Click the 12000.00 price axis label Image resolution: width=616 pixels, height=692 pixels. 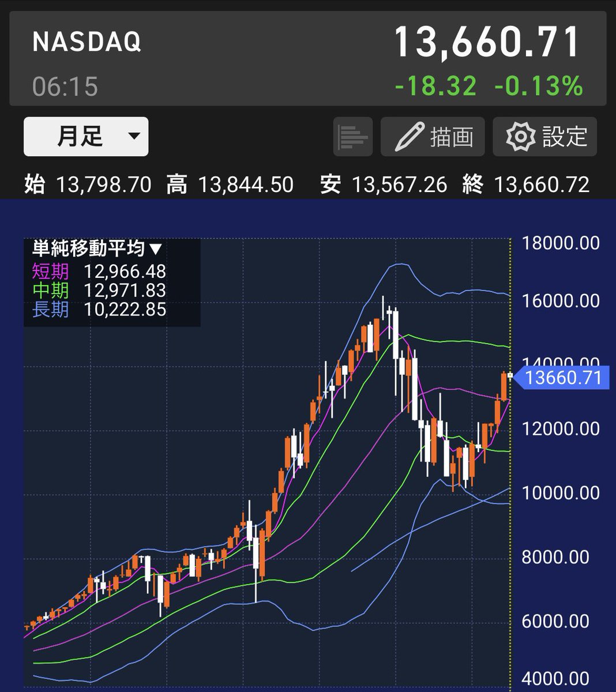coord(561,429)
